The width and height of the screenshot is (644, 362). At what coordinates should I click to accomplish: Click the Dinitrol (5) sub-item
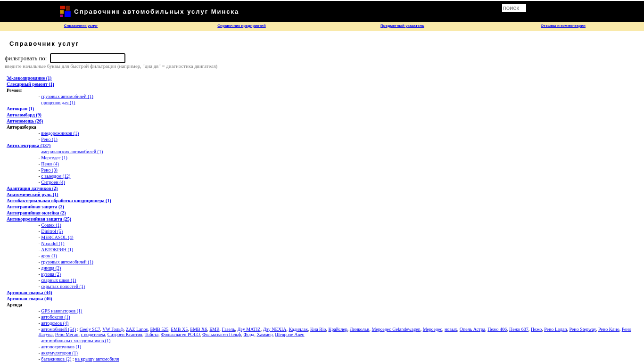click(52, 231)
